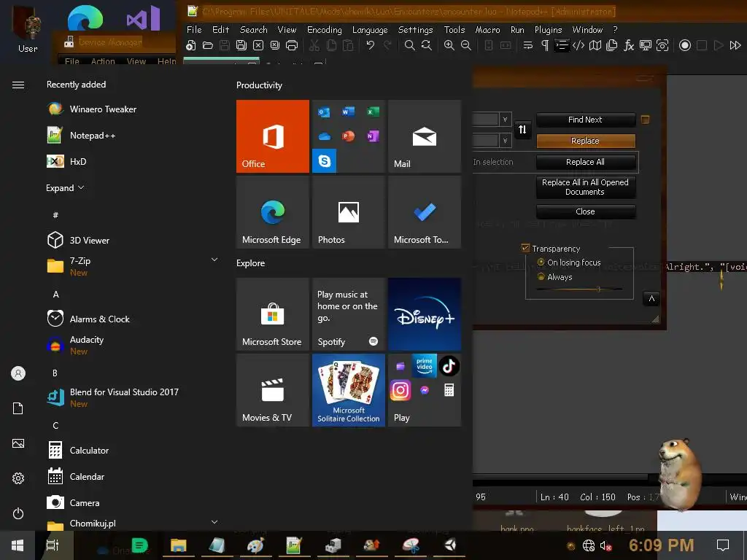Open the Microsoft Store tile
This screenshot has height=560, width=747.
point(273,314)
